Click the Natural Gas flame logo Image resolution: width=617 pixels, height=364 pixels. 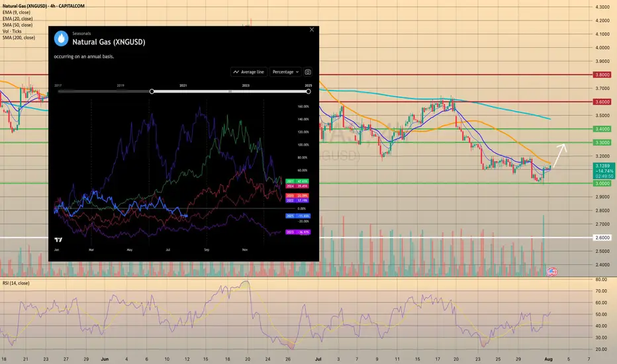[x=61, y=38]
